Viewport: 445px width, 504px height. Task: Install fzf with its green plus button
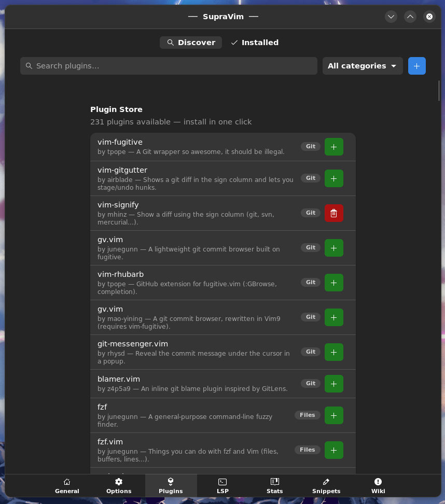(x=334, y=415)
